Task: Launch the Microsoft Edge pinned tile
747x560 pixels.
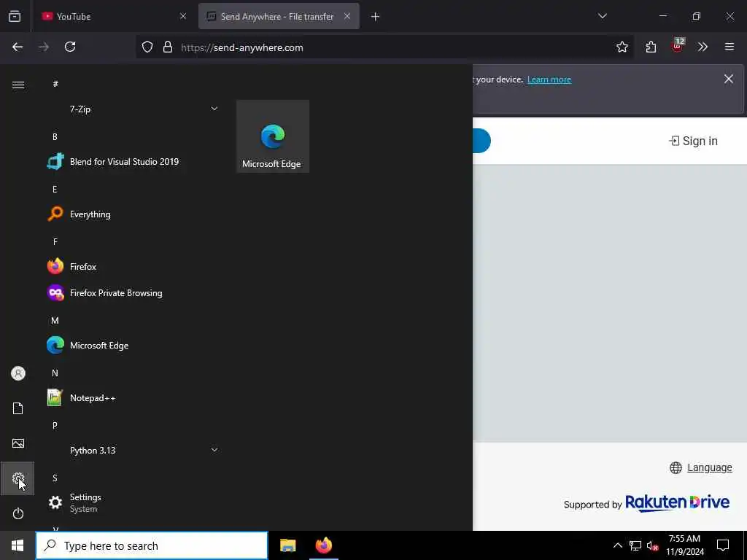Action: pos(273,136)
